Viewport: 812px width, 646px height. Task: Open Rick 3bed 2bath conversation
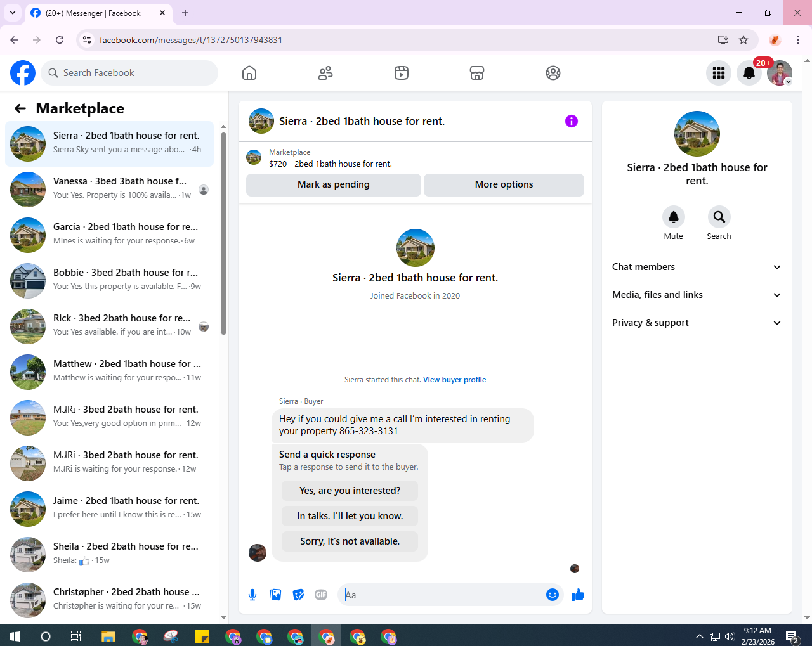coord(110,326)
